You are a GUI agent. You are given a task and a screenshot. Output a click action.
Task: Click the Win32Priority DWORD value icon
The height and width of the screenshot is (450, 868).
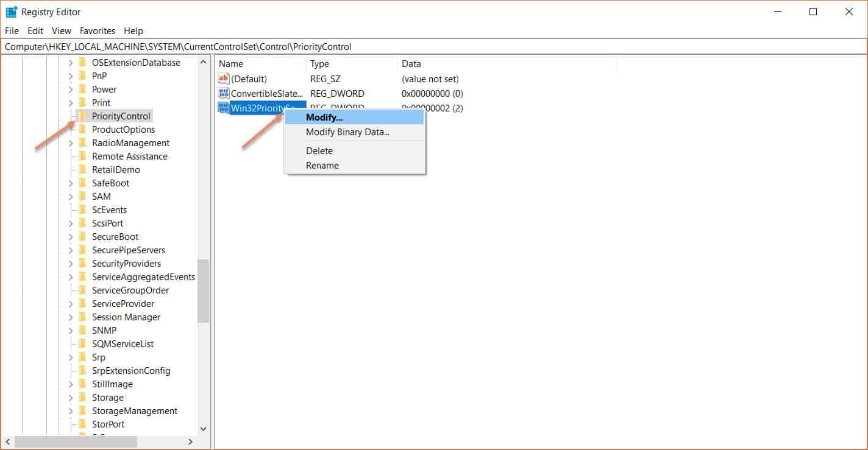[224, 108]
